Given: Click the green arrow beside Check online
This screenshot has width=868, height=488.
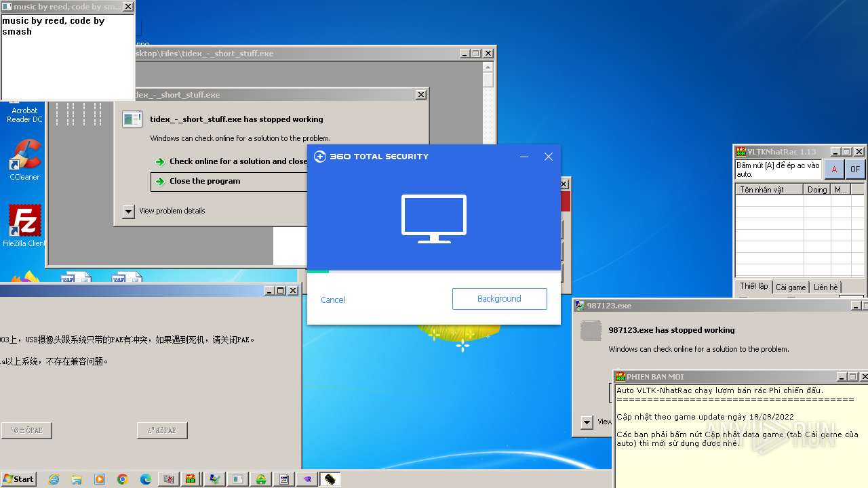Looking at the screenshot, I should point(160,162).
